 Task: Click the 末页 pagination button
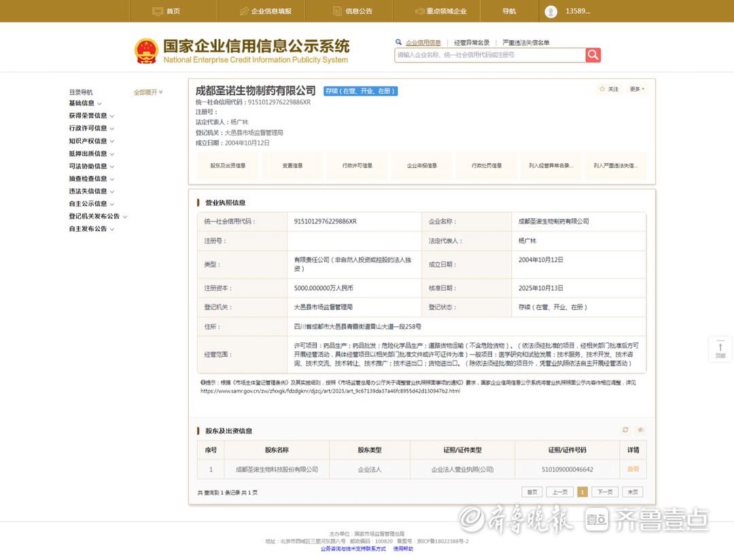(633, 492)
